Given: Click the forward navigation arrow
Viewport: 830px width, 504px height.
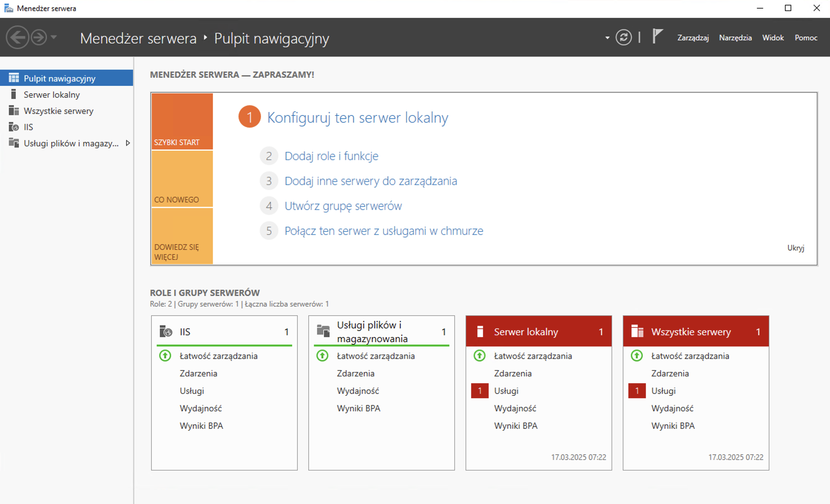Looking at the screenshot, I should point(39,37).
